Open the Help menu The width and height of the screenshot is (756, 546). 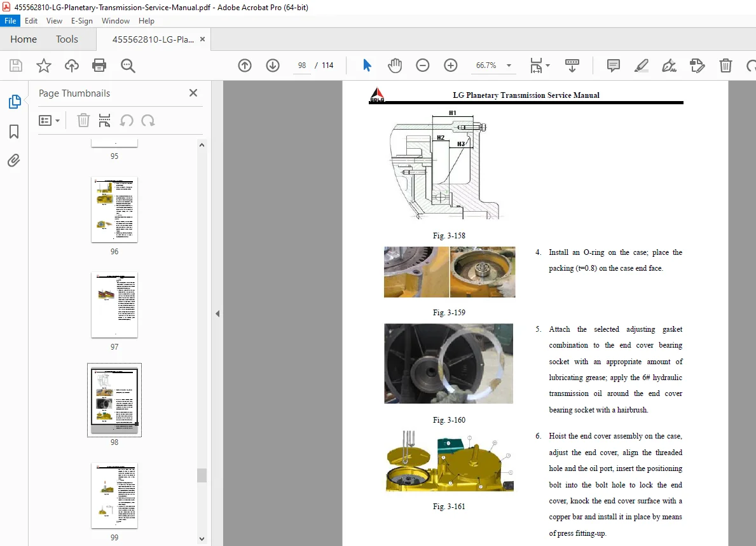click(146, 21)
